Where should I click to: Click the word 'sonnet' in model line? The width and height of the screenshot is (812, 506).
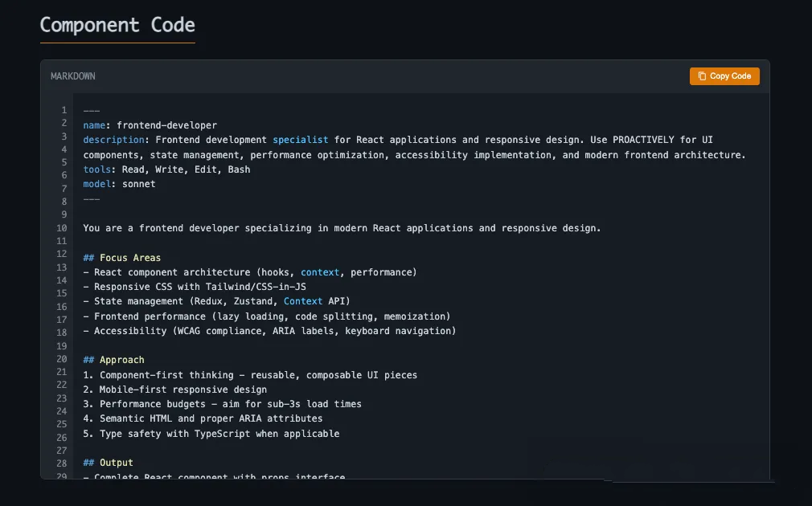(139, 184)
